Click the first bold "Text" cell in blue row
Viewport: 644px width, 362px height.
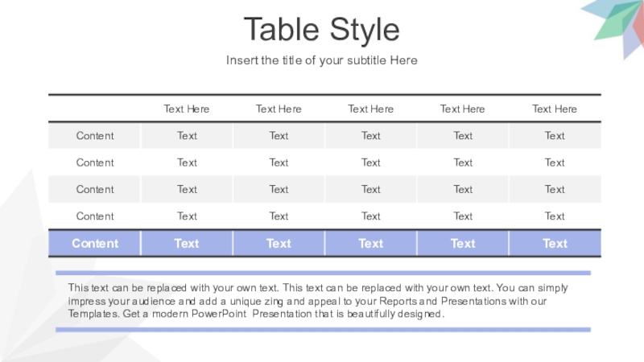[187, 243]
